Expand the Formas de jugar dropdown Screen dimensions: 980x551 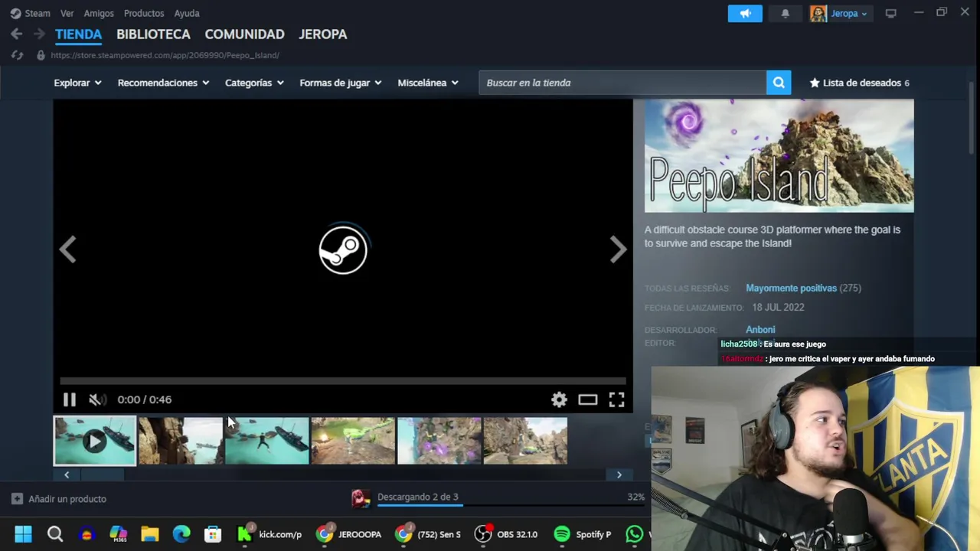click(340, 83)
